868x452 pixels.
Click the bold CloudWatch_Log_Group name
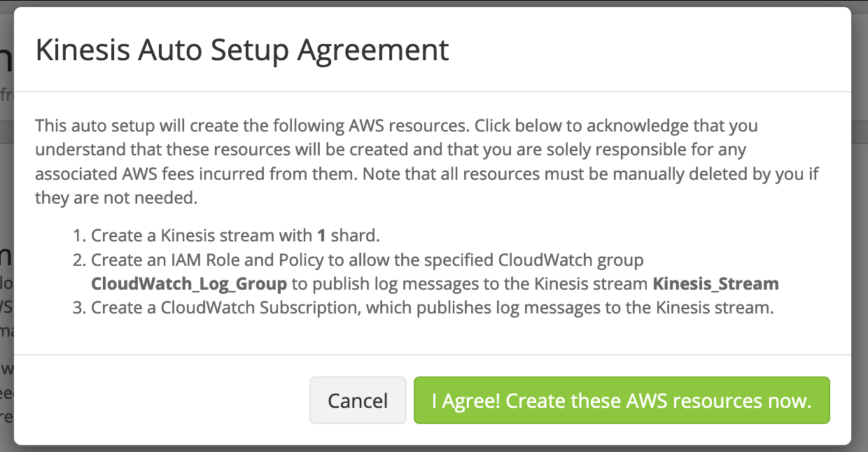pyautogui.click(x=189, y=284)
